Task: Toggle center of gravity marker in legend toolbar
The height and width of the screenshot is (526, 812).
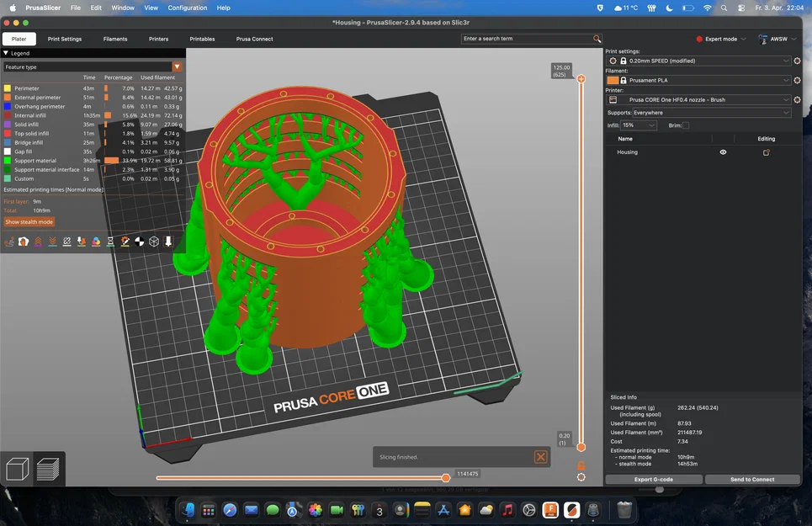Action: [x=140, y=242]
